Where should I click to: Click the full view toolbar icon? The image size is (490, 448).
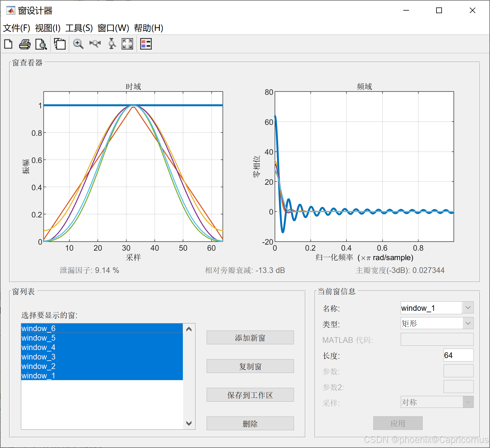(x=127, y=44)
